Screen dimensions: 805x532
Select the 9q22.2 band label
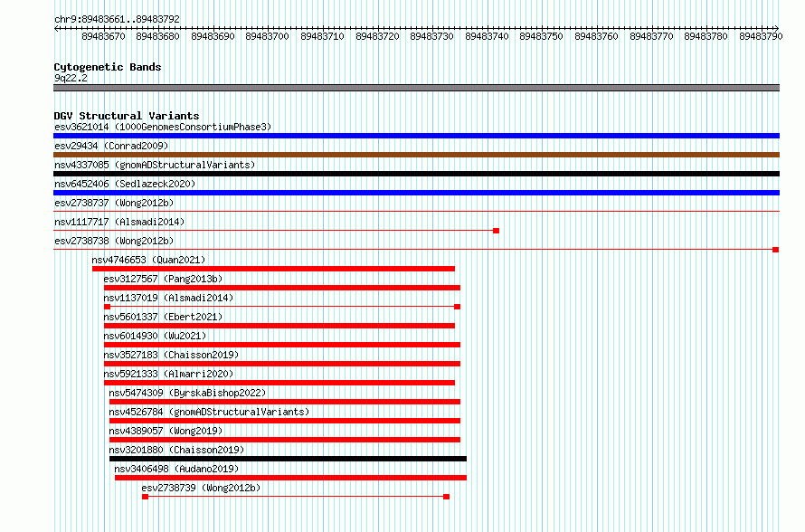(x=71, y=78)
